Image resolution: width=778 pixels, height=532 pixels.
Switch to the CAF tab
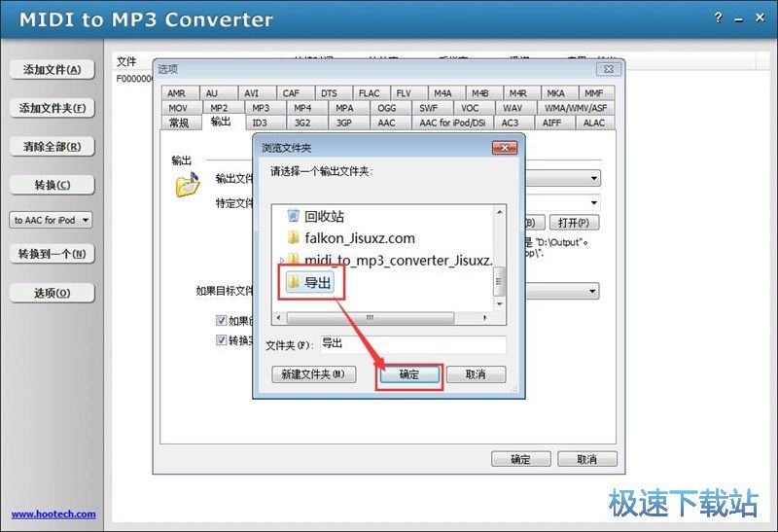[296, 93]
